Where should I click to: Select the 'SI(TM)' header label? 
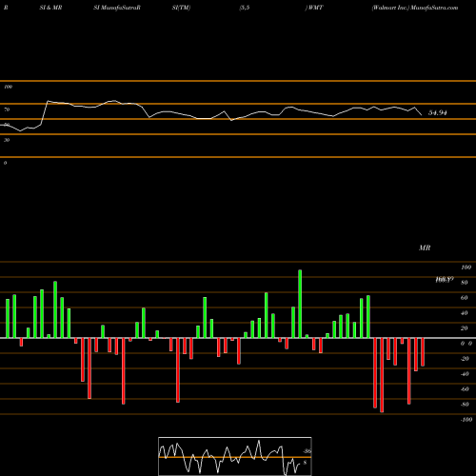point(181,8)
